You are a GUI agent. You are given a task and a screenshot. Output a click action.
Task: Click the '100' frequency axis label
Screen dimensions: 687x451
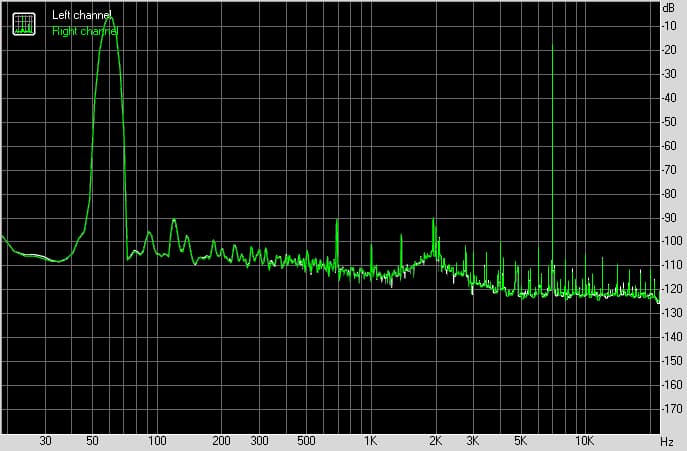pos(157,440)
